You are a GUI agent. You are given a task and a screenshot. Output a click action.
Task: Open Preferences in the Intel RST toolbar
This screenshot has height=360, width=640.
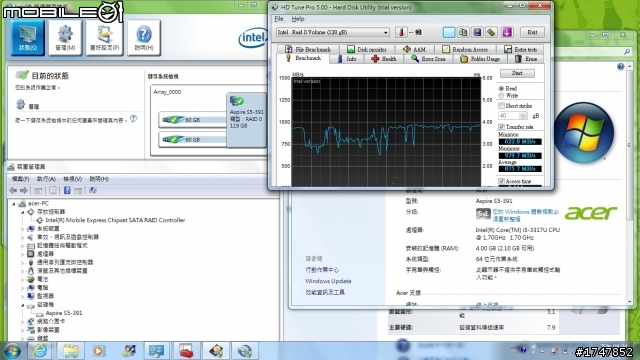(x=104, y=38)
